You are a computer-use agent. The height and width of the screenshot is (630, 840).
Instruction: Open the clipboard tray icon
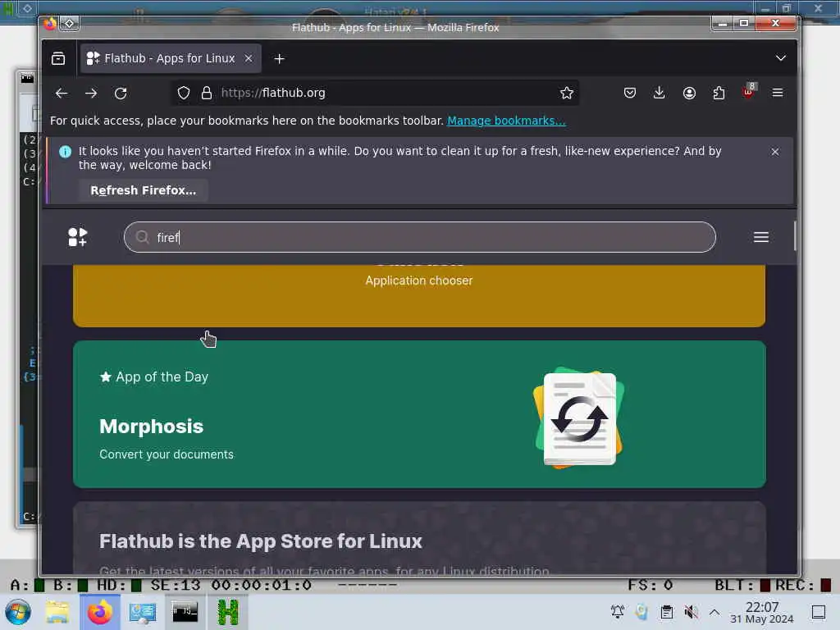pyautogui.click(x=667, y=612)
